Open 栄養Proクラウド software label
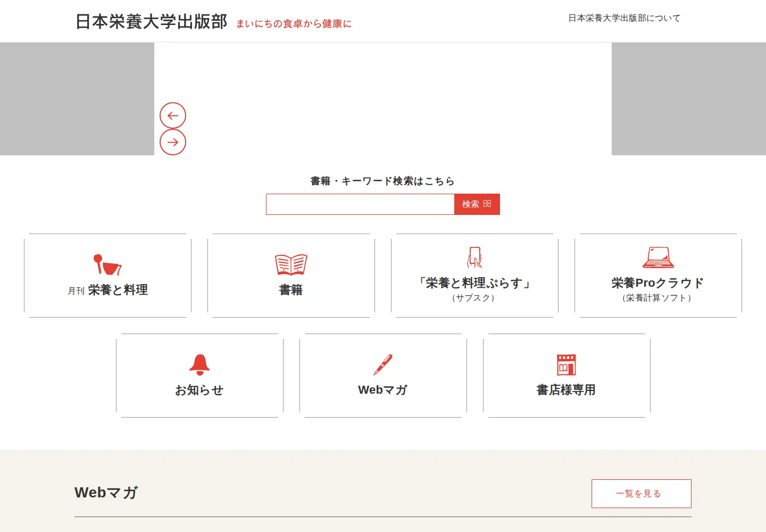The height and width of the screenshot is (532, 766). (x=658, y=283)
